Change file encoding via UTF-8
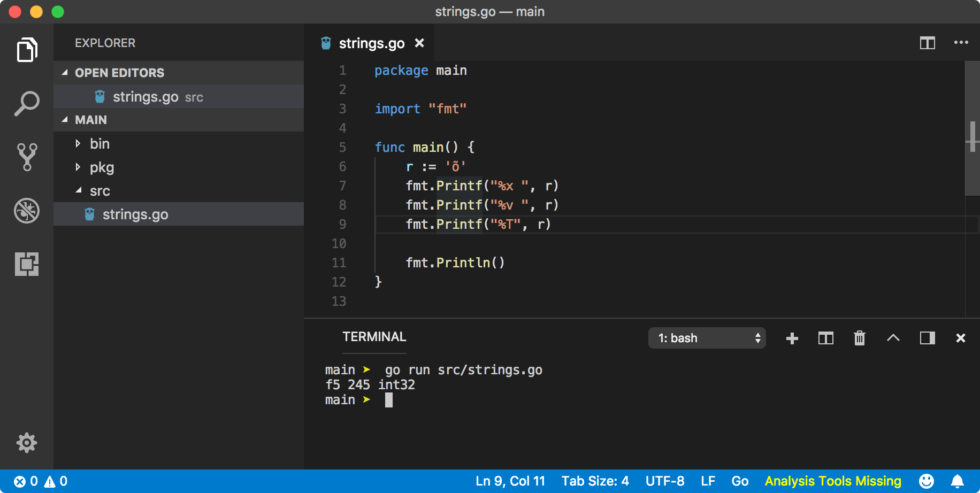 [x=665, y=481]
